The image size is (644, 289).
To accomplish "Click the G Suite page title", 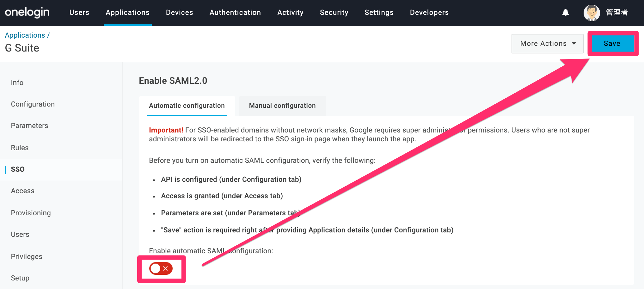I will (x=22, y=48).
